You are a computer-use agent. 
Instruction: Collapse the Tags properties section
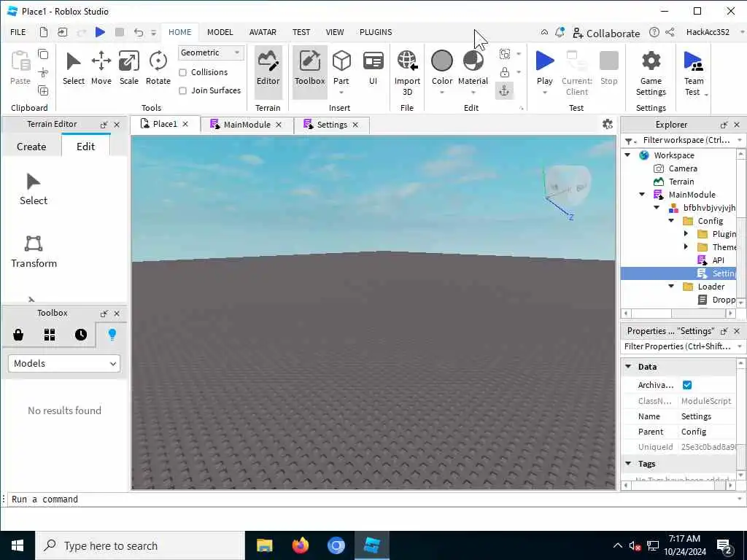(x=628, y=463)
